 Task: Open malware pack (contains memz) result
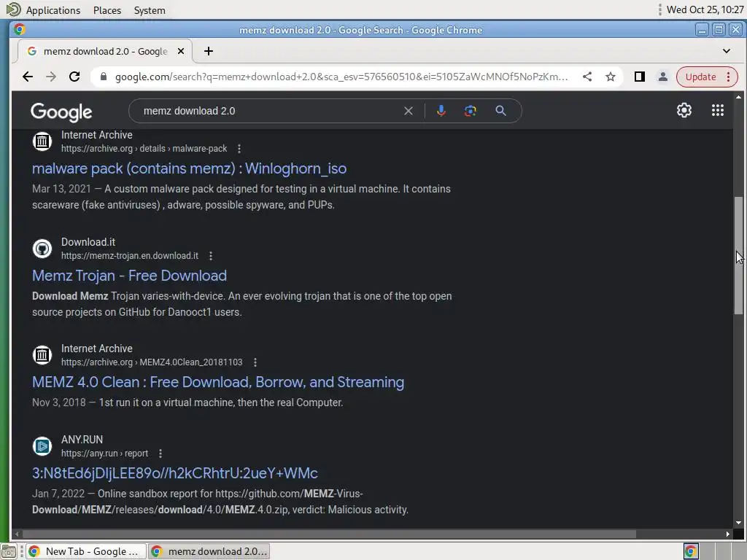tap(189, 168)
